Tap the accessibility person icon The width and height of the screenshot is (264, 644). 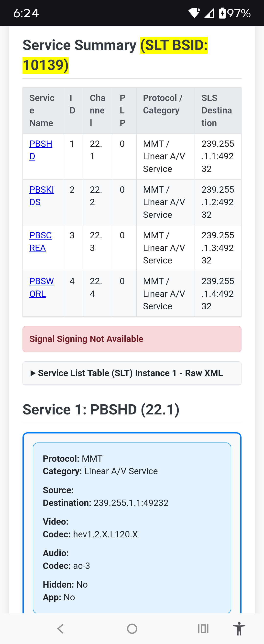click(x=239, y=628)
